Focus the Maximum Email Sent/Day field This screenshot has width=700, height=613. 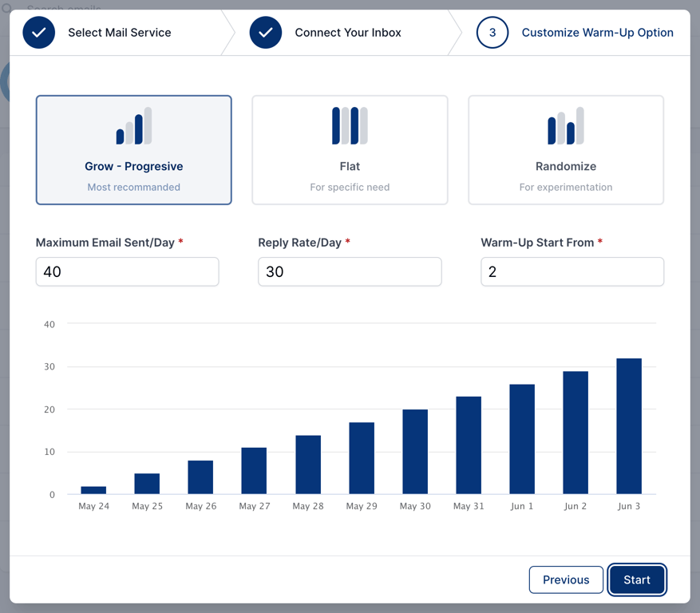pyautogui.click(x=127, y=271)
